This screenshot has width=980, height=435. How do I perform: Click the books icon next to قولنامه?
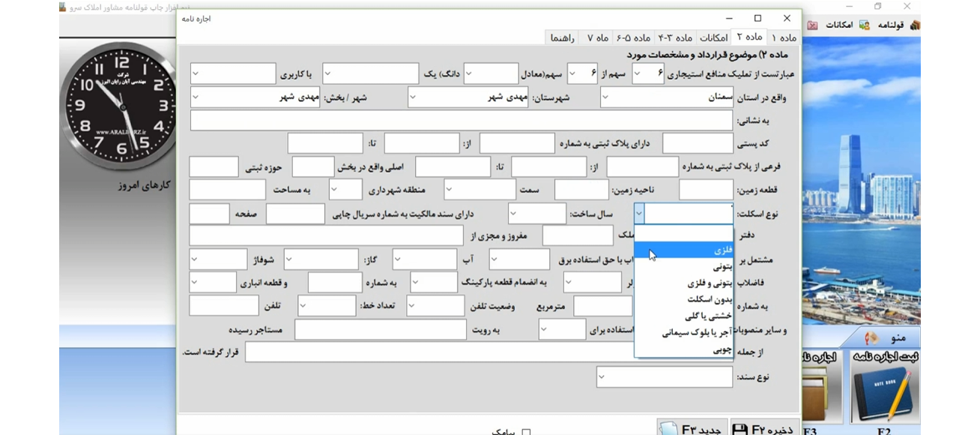[x=916, y=26]
